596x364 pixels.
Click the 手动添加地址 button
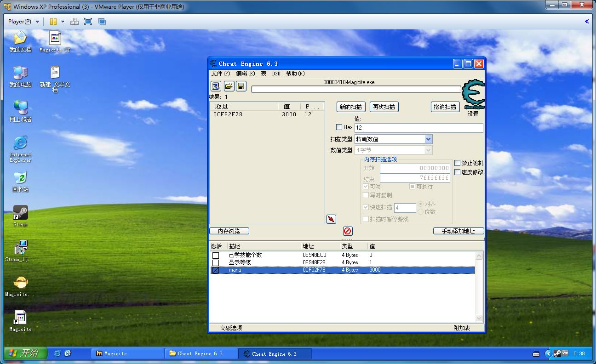[x=458, y=231]
